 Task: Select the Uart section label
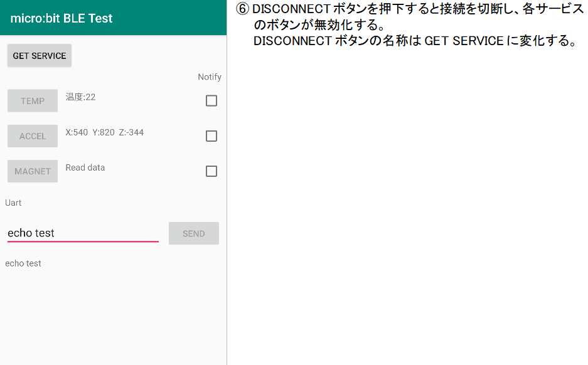coord(13,203)
